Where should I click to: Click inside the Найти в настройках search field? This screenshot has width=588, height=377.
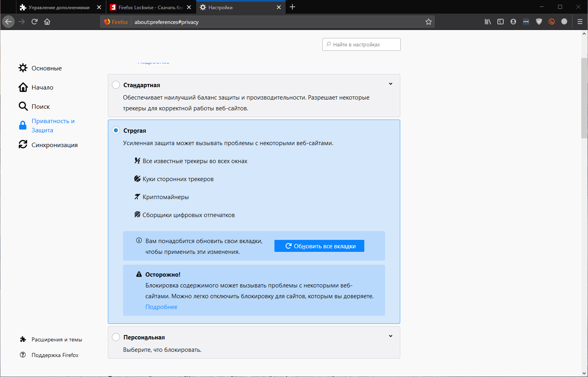coord(361,44)
